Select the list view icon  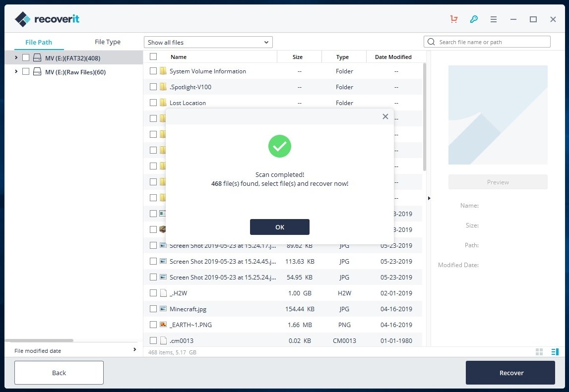[x=555, y=351]
